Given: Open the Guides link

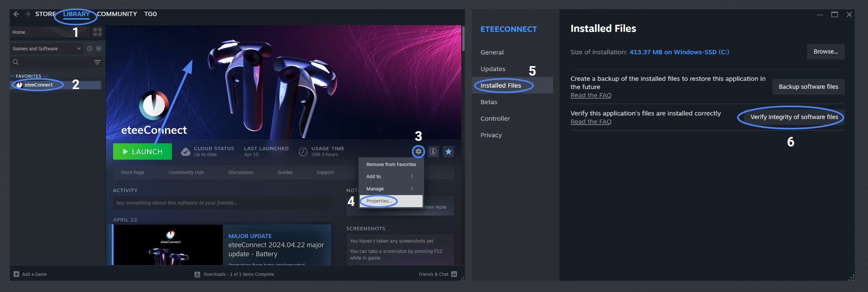Looking at the screenshot, I should tap(285, 173).
